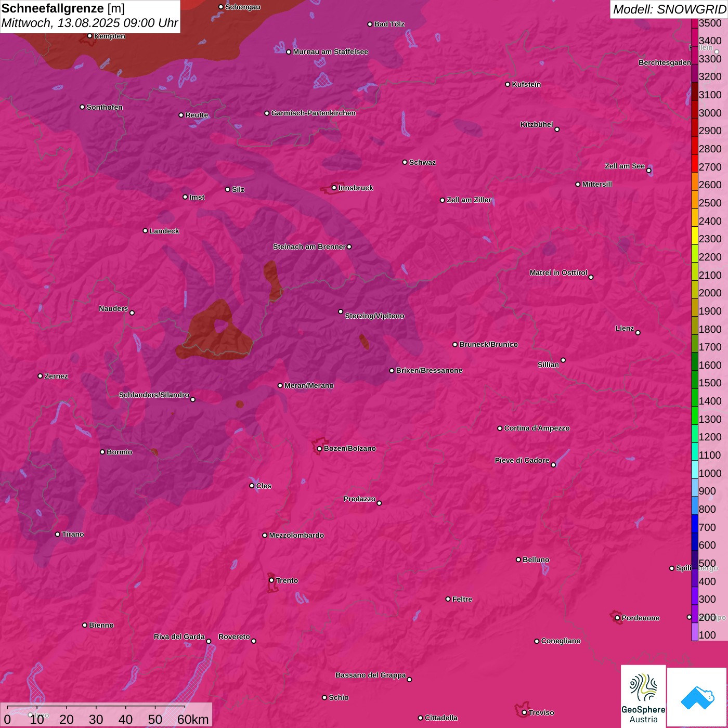Click the Murnau am Staffelsee label
This screenshot has width=728, height=728.
[x=330, y=51]
